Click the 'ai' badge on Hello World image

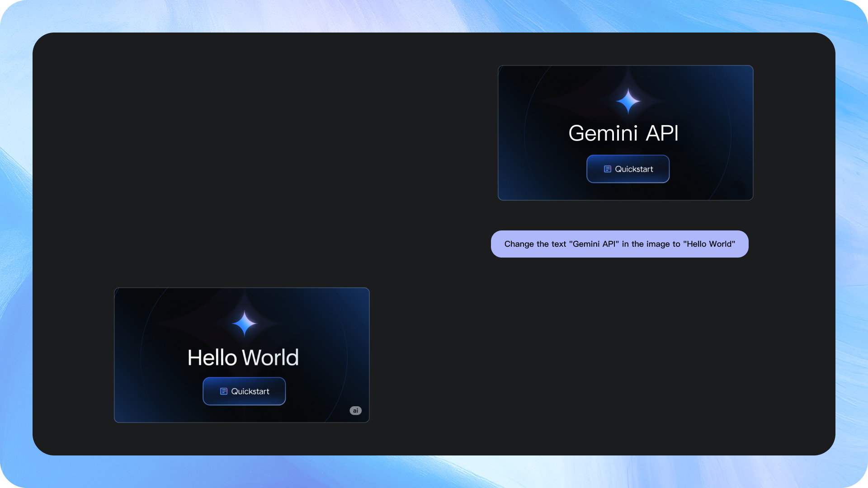(x=355, y=410)
